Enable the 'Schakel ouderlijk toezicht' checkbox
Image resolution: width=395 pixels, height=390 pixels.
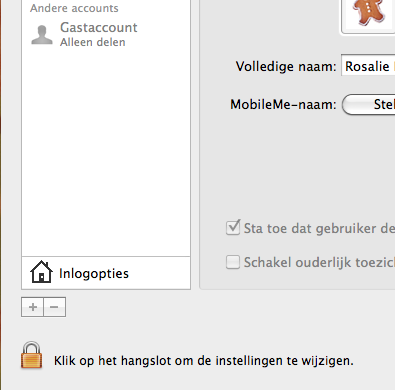point(233,262)
